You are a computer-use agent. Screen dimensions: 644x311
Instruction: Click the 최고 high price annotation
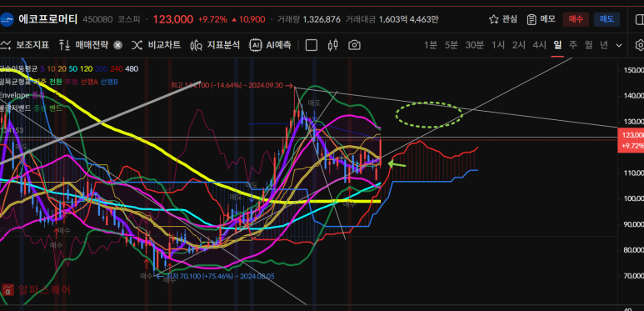click(232, 85)
